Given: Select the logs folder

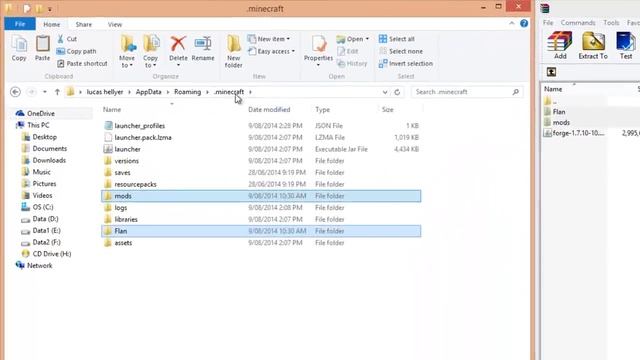Looking at the screenshot, I should click(x=261, y=208).
